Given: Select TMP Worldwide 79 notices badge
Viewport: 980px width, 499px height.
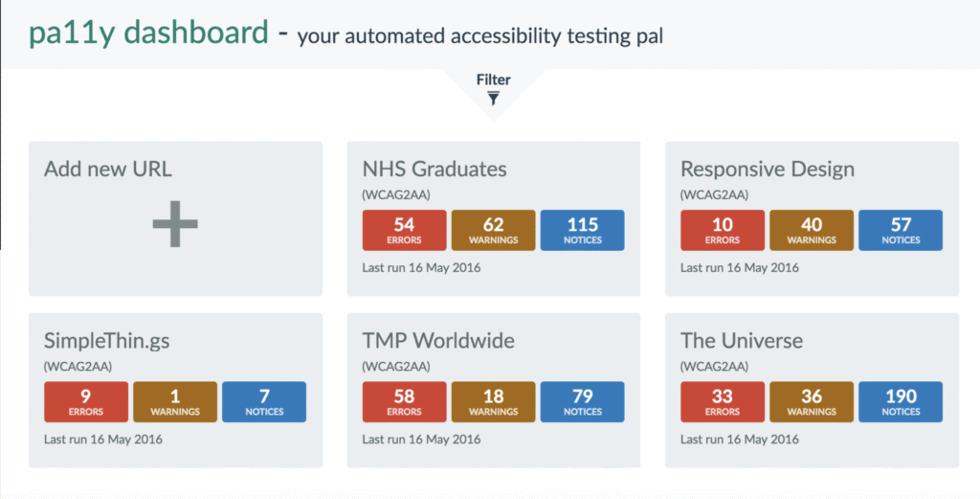Looking at the screenshot, I should coord(582,402).
